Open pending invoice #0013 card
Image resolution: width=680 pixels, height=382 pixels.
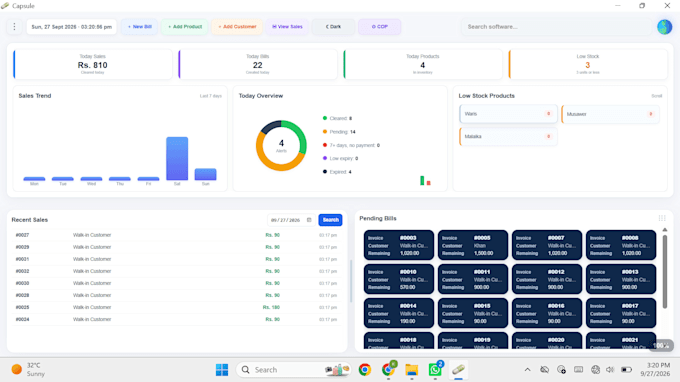[621, 279]
